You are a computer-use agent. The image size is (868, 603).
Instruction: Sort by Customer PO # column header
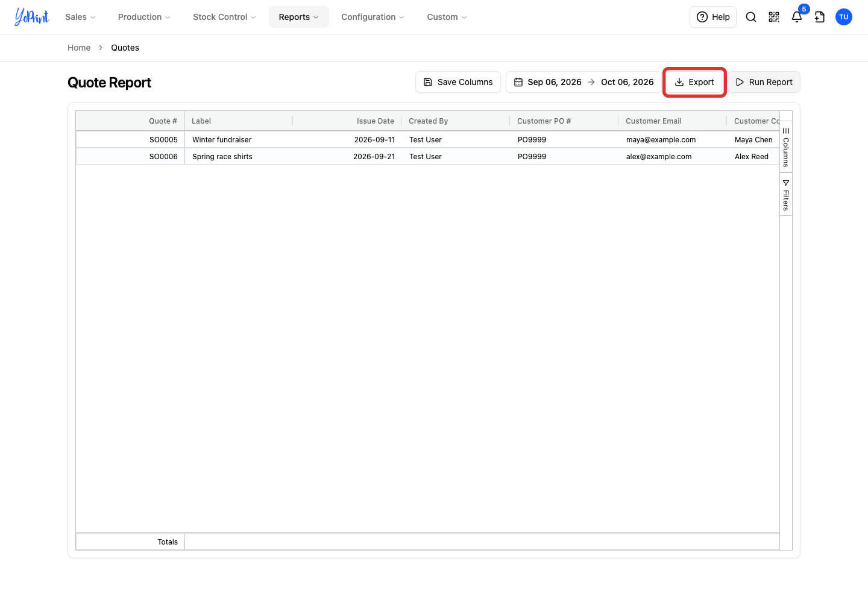(564, 121)
